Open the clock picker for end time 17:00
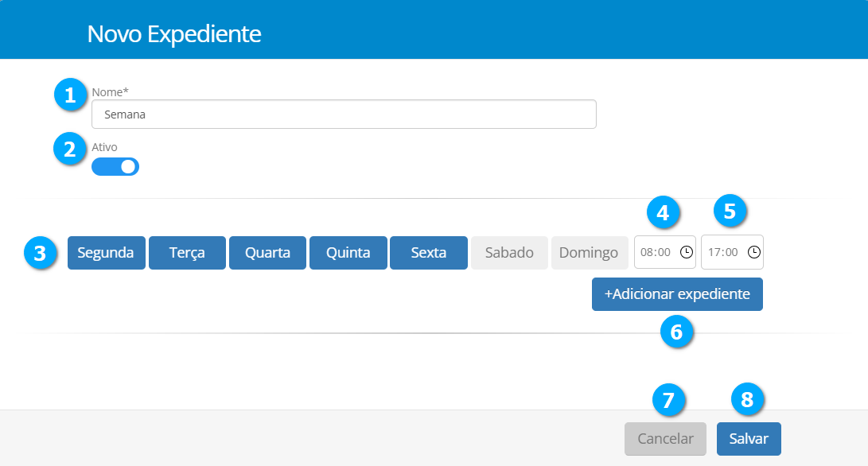Screen dimensions: 868x466 [753, 252]
